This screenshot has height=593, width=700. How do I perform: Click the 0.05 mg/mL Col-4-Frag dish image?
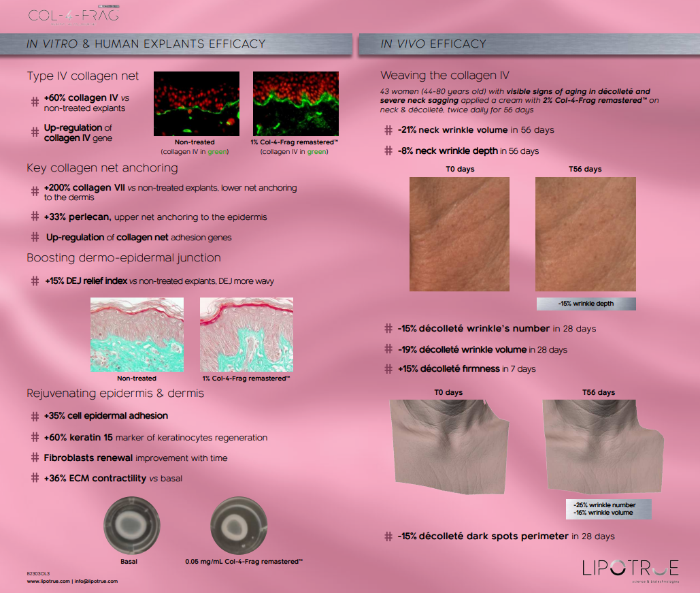click(239, 526)
